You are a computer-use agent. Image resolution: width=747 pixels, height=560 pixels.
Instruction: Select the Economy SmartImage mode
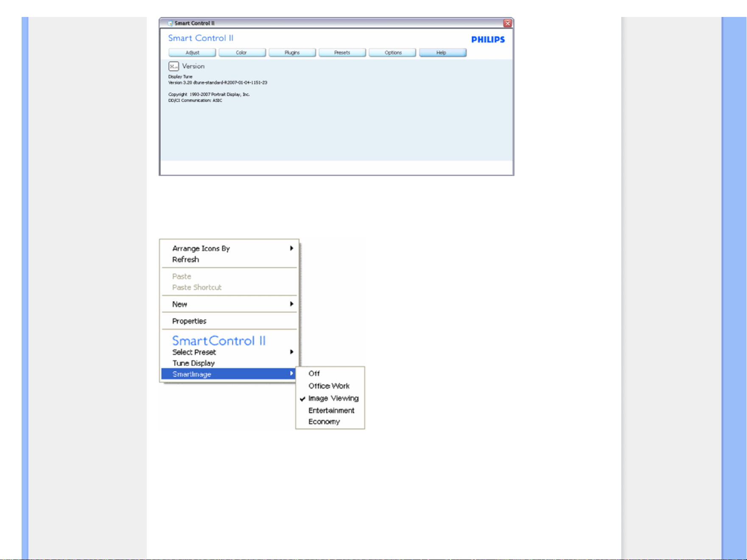pyautogui.click(x=330, y=422)
